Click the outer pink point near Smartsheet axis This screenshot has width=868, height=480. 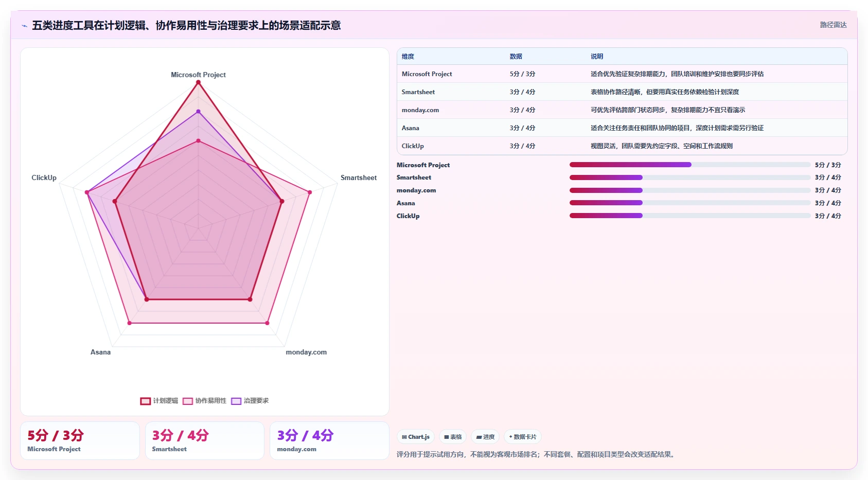coord(310,192)
